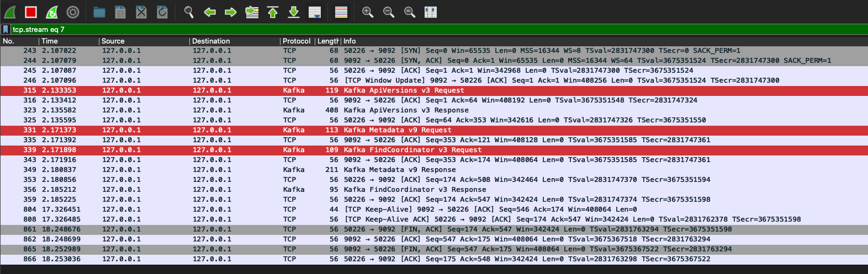This screenshot has width=868, height=274.
Task: Toggle auto-scroll to last packet during live capture
Action: 315,12
